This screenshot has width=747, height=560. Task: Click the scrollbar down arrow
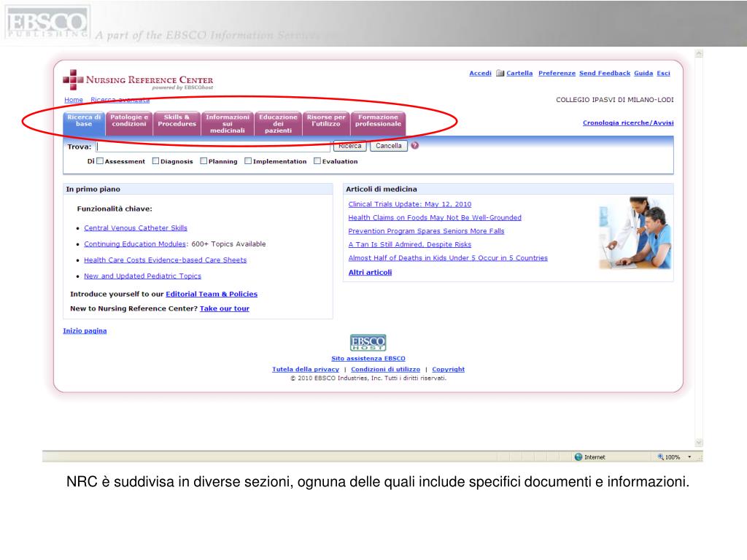[x=699, y=443]
